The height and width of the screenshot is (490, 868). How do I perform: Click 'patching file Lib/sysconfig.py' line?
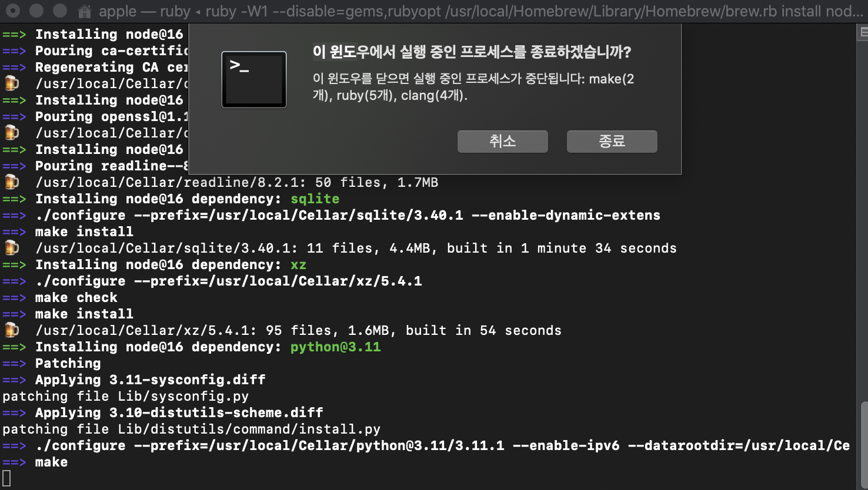click(x=126, y=397)
